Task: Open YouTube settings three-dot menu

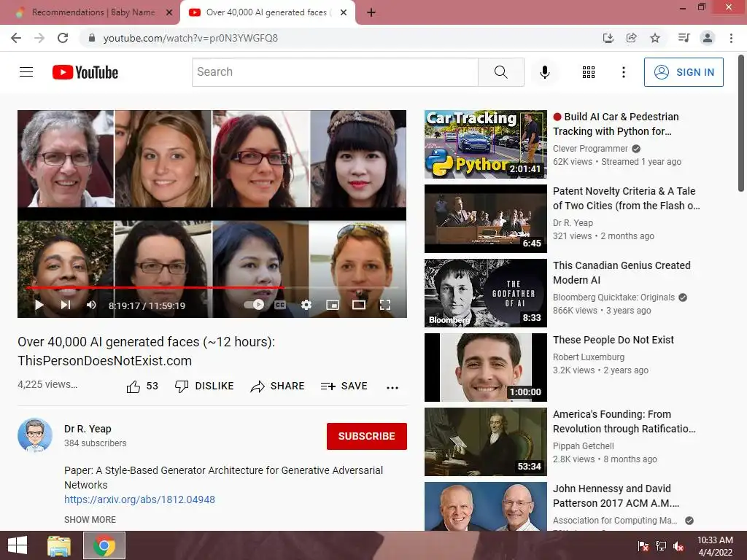Action: click(623, 72)
